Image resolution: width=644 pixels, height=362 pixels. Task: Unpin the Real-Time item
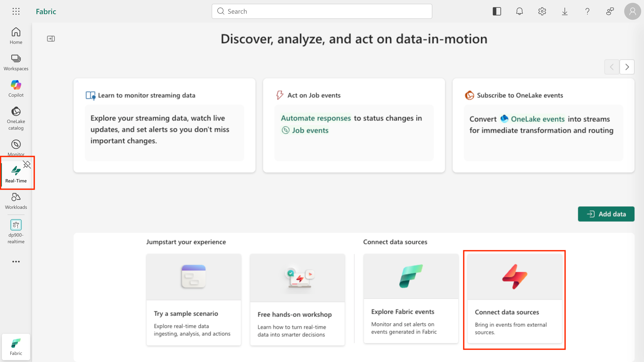pyautogui.click(x=27, y=165)
